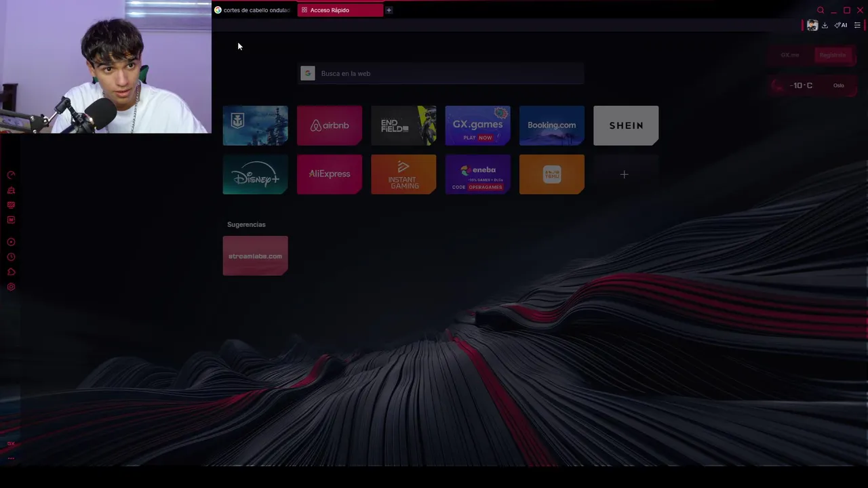
Task: Open the Settings gear icon in sidebar
Action: click(11, 287)
